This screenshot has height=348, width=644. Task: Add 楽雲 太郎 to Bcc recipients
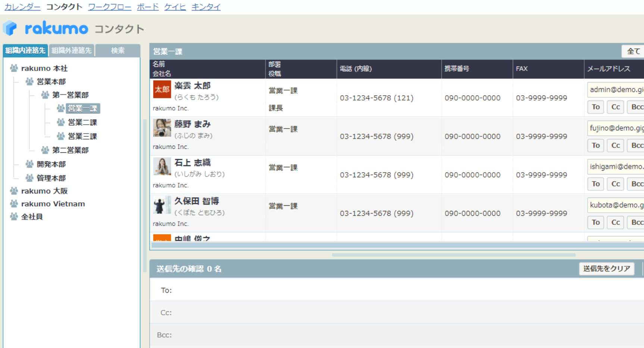pos(636,107)
